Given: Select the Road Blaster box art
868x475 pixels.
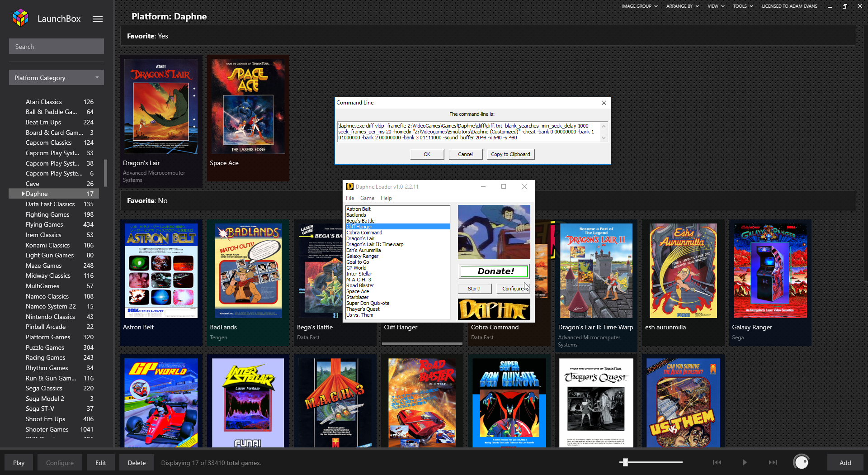Looking at the screenshot, I should pos(422,403).
